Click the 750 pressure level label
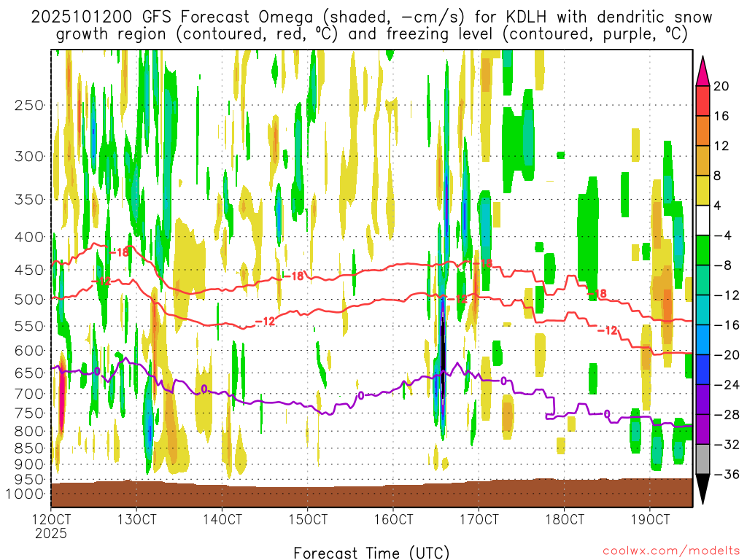This screenshot has height=560, width=747. (x=29, y=413)
